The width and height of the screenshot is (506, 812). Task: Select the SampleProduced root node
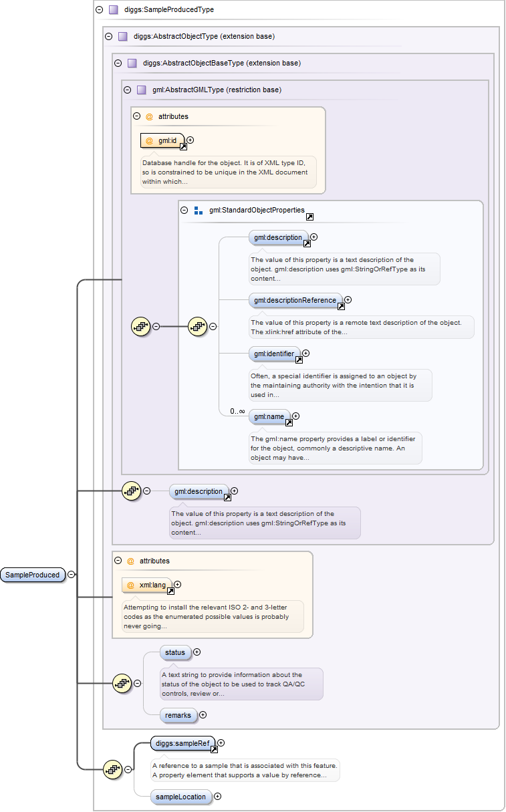tap(32, 575)
